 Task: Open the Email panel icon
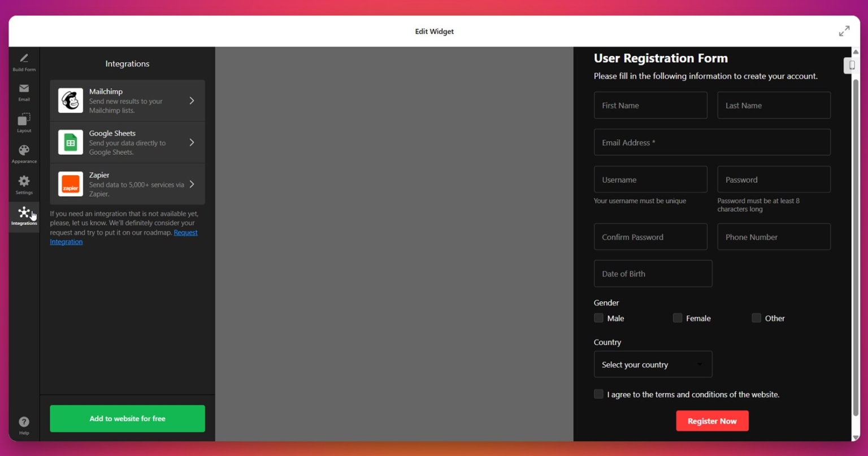24,89
